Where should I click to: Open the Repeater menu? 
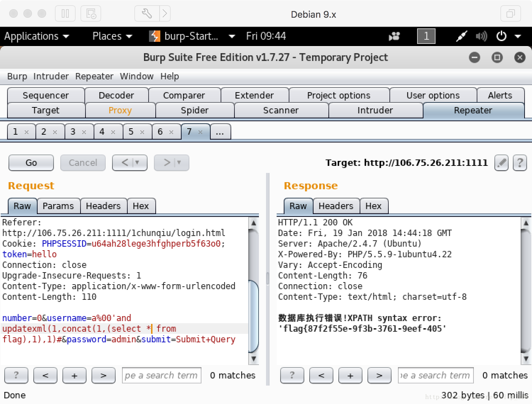coord(94,76)
